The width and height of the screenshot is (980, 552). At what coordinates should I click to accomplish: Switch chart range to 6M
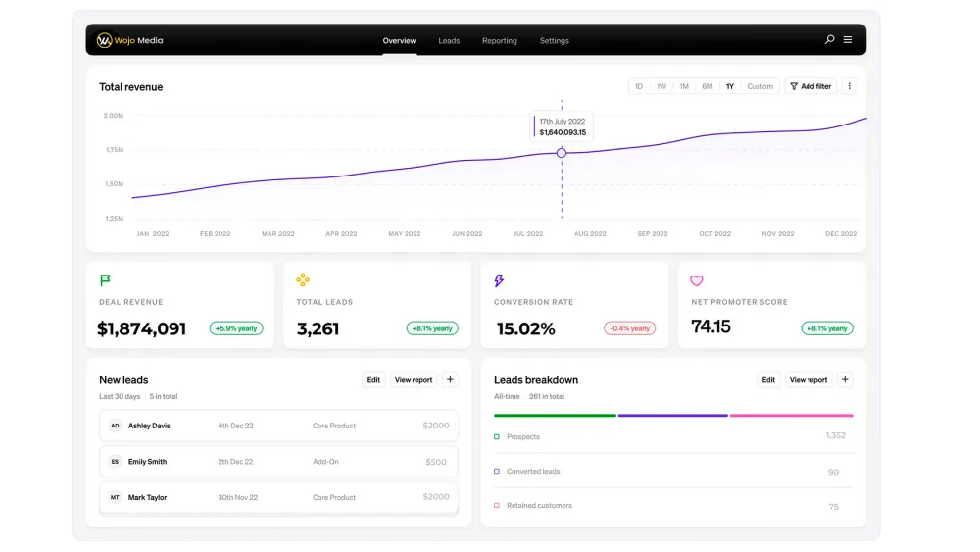coord(707,86)
